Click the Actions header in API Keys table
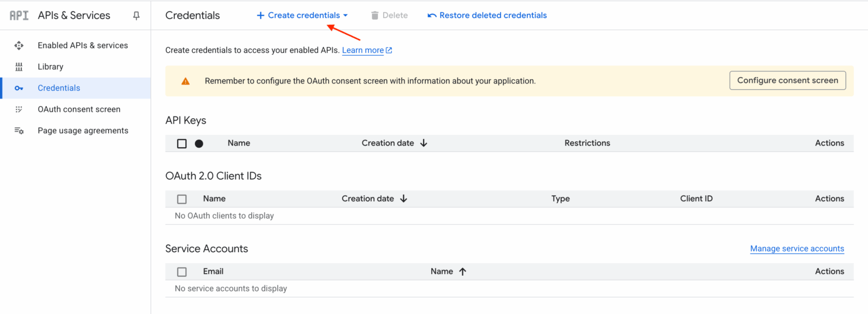The image size is (868, 314). tap(829, 143)
